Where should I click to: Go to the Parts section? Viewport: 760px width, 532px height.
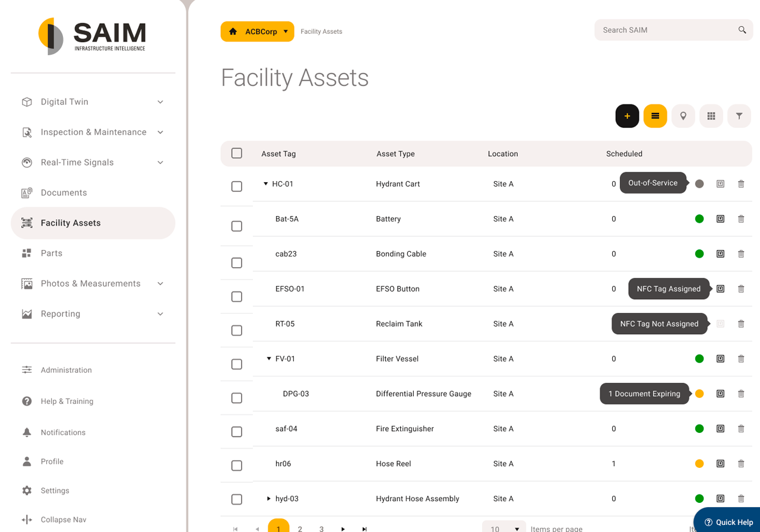pyautogui.click(x=52, y=253)
